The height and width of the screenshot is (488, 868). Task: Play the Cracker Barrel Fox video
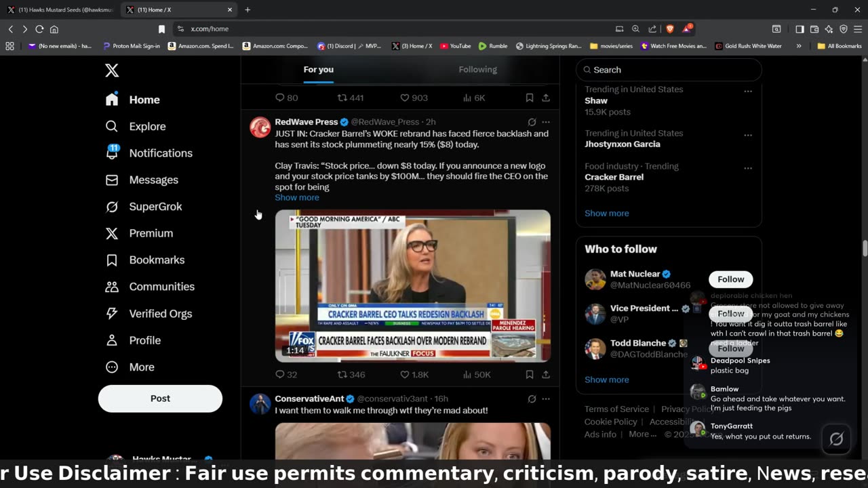tap(413, 285)
